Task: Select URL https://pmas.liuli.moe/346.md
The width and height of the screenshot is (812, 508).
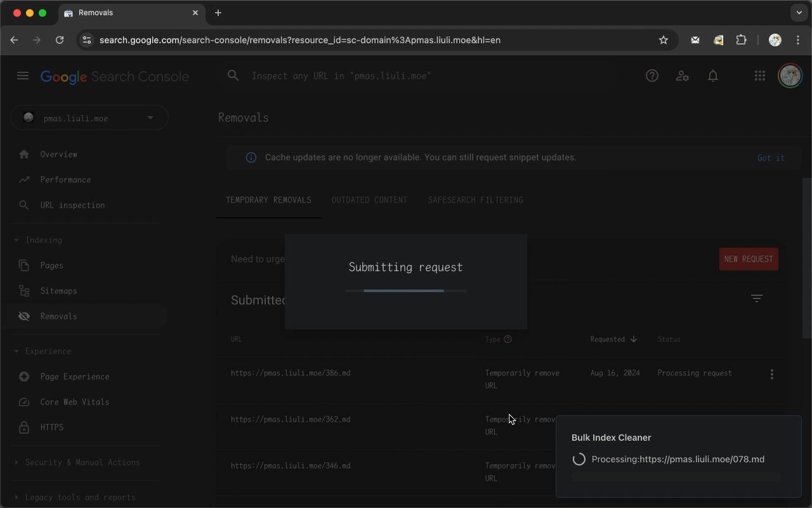Action: [x=291, y=465]
